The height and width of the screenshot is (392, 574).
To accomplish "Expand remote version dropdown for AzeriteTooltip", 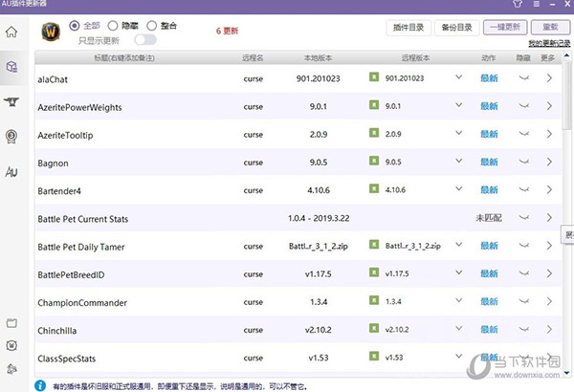I will 458,133.
